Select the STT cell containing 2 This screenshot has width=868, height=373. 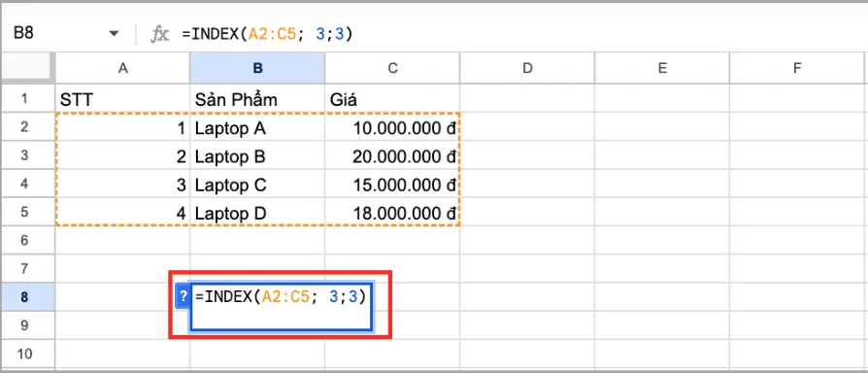pyautogui.click(x=123, y=156)
